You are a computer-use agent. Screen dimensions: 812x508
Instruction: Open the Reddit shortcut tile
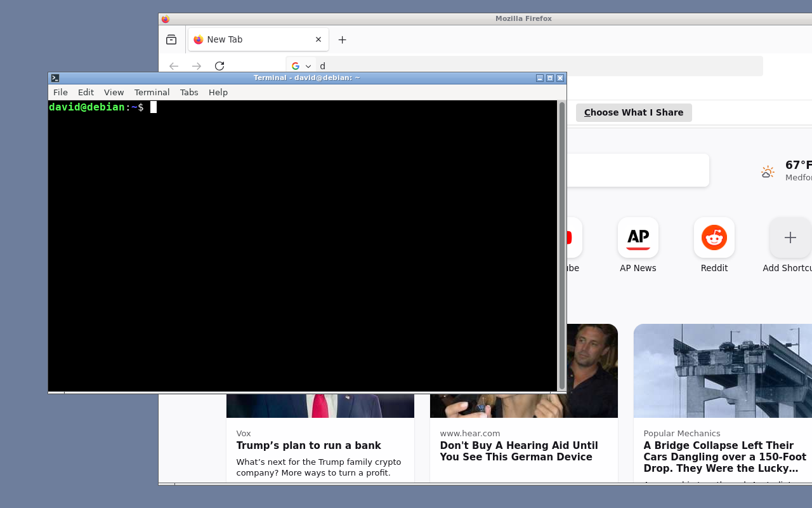coord(714,237)
